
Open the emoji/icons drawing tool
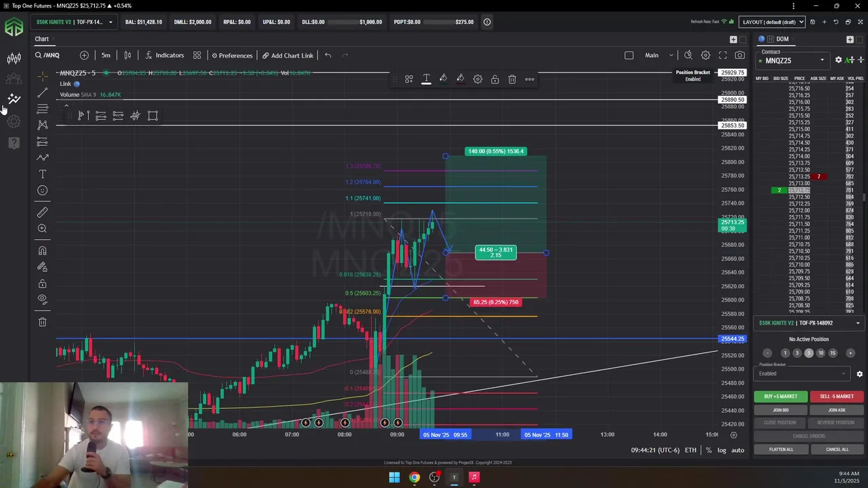point(42,190)
